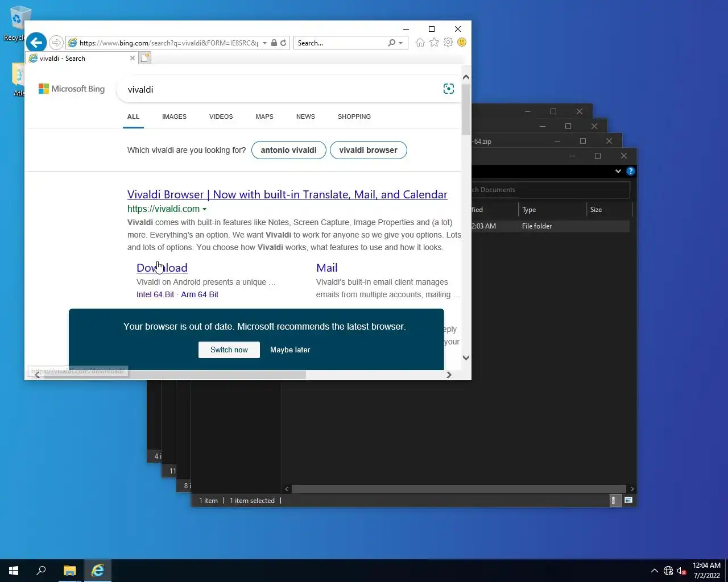Choose the antonio vivaldi suggestion
This screenshot has width=728, height=582.
288,150
